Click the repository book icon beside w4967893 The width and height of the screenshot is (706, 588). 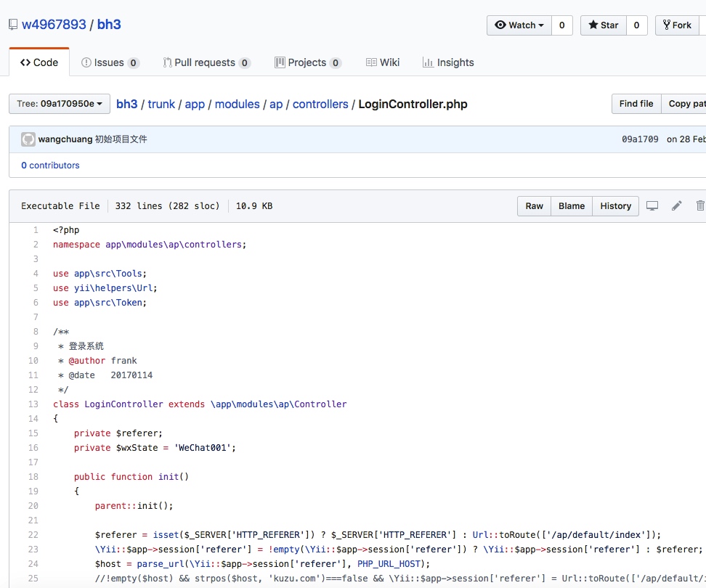coord(13,25)
